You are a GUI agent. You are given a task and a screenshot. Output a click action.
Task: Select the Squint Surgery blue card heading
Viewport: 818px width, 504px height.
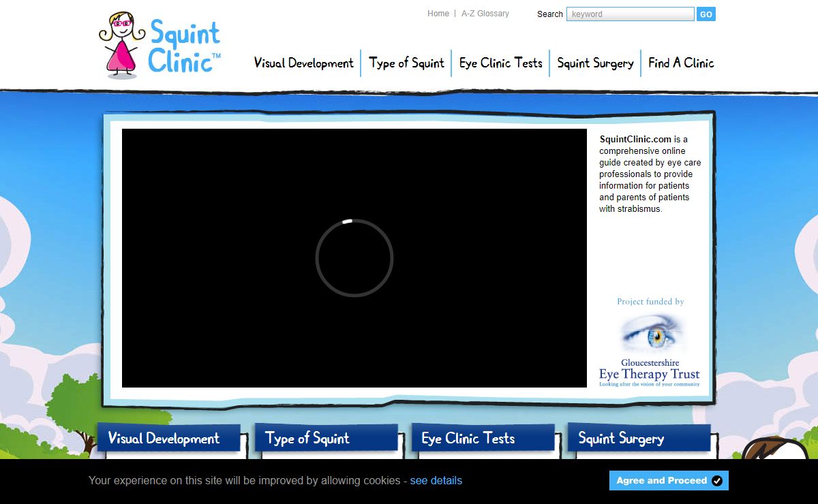coord(639,438)
